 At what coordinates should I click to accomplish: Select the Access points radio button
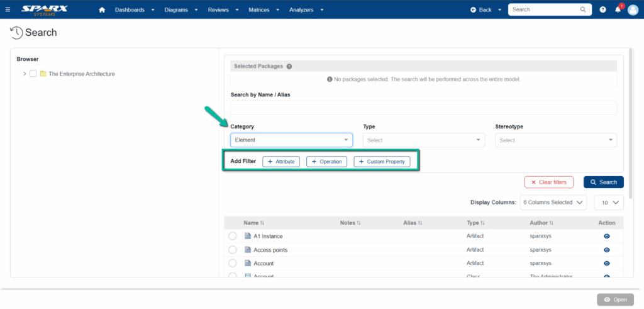click(233, 250)
